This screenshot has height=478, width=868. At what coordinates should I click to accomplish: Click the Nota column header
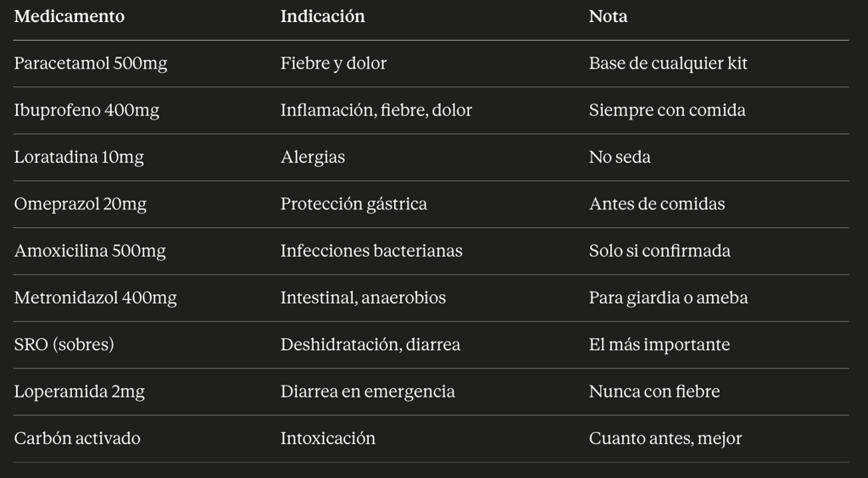click(608, 16)
